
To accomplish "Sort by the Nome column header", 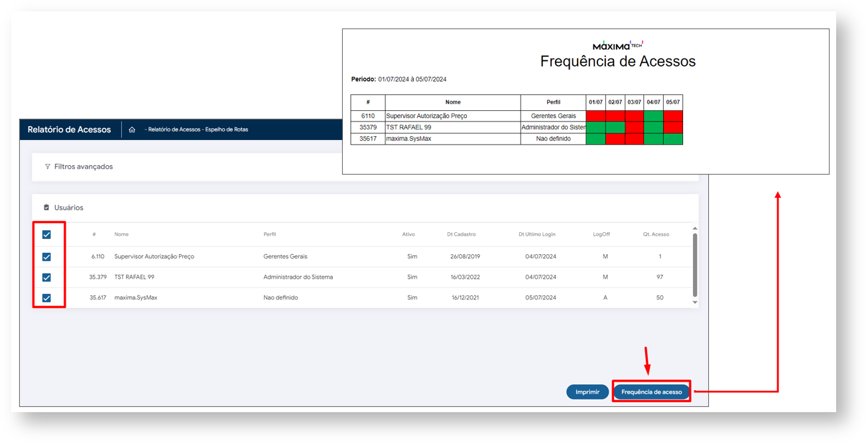I will point(121,234).
